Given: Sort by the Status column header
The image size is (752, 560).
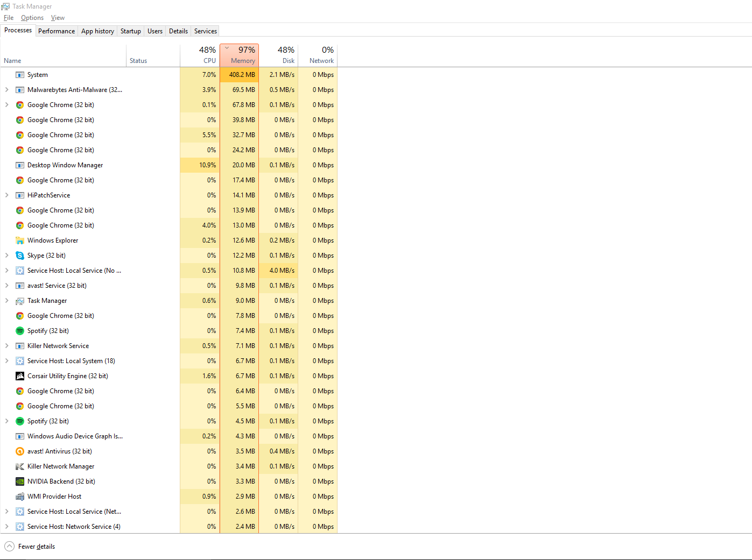Looking at the screenshot, I should pos(153,55).
